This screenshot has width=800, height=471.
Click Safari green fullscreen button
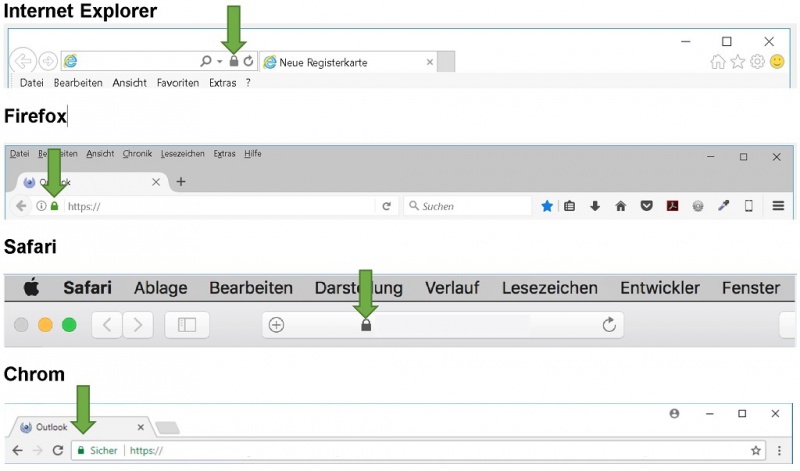(69, 325)
